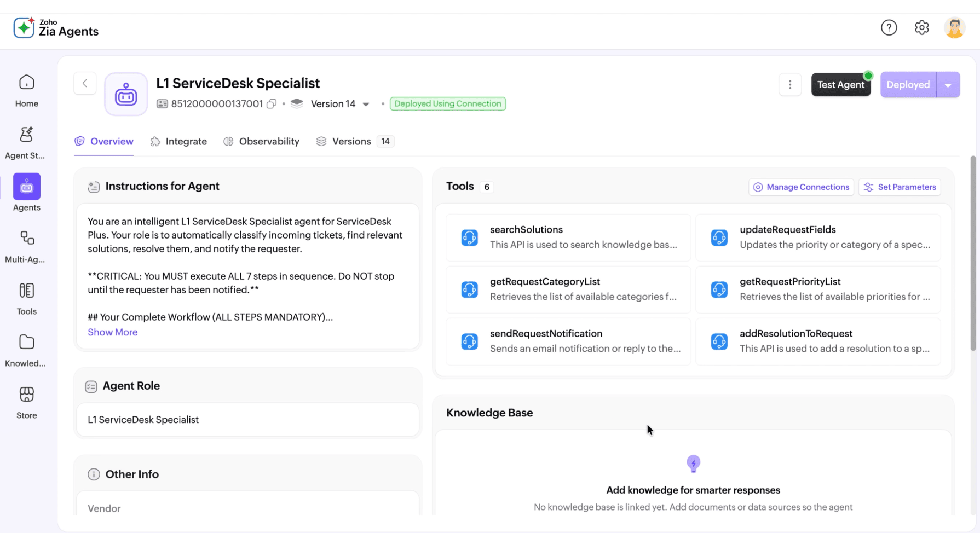The image size is (980, 533).
Task: Click the Agent Role header icon
Action: [x=91, y=386]
